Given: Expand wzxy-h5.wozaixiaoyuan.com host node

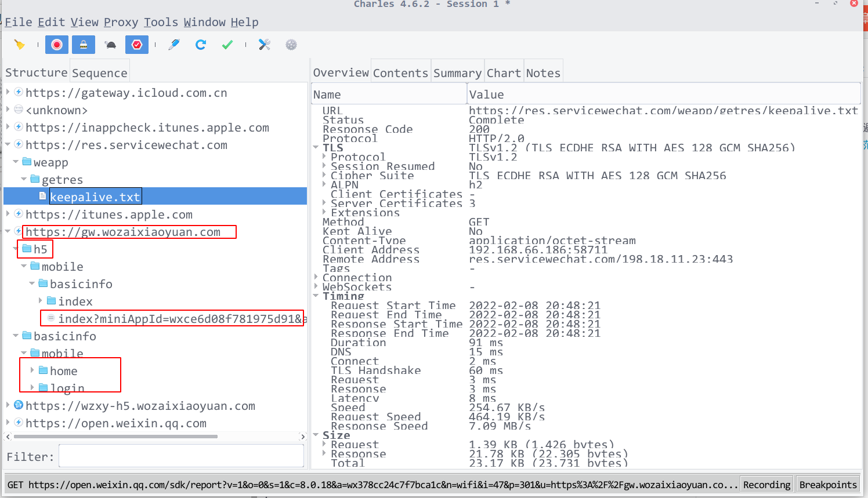Looking at the screenshot, I should [x=8, y=405].
